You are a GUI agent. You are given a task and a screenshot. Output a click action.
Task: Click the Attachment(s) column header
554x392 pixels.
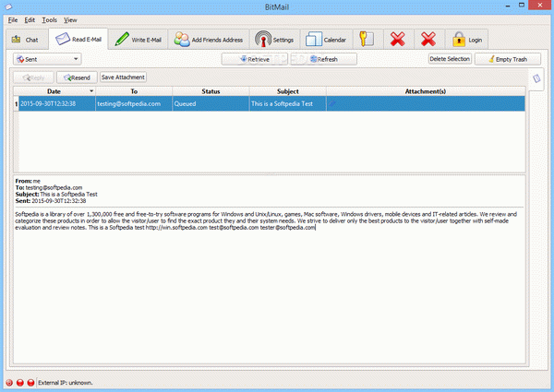426,91
